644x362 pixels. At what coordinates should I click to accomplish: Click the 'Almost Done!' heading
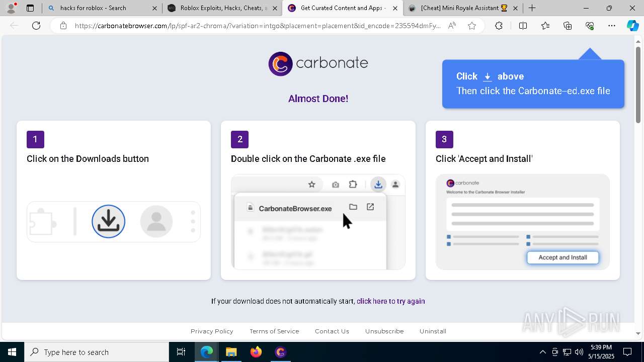tap(318, 99)
